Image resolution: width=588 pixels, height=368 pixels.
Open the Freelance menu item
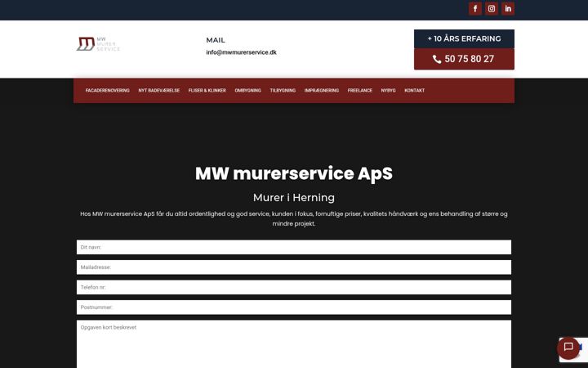(x=360, y=91)
